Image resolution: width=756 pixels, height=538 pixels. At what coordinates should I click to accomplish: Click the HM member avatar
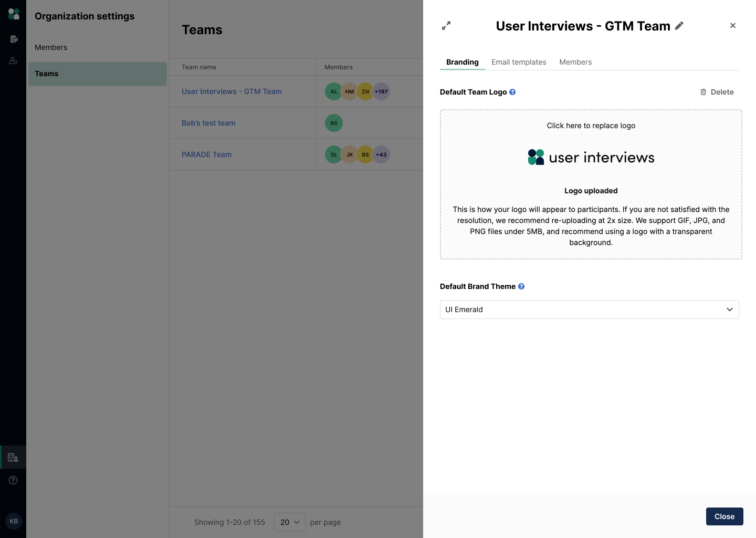click(x=350, y=91)
